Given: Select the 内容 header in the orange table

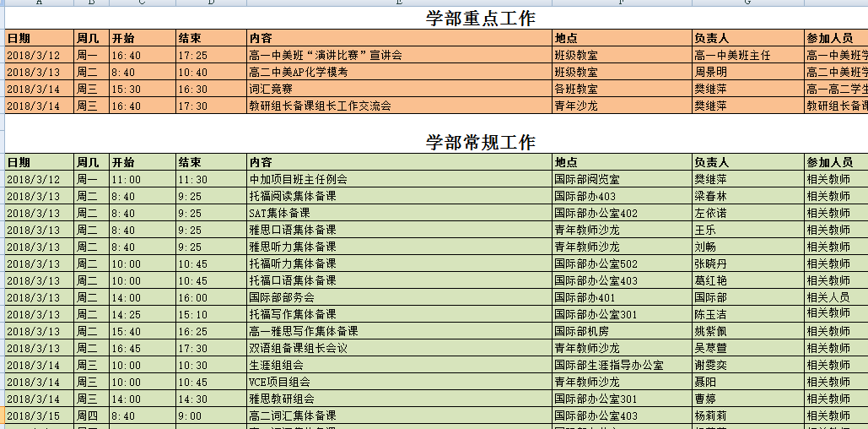Looking at the screenshot, I should coord(400,38).
